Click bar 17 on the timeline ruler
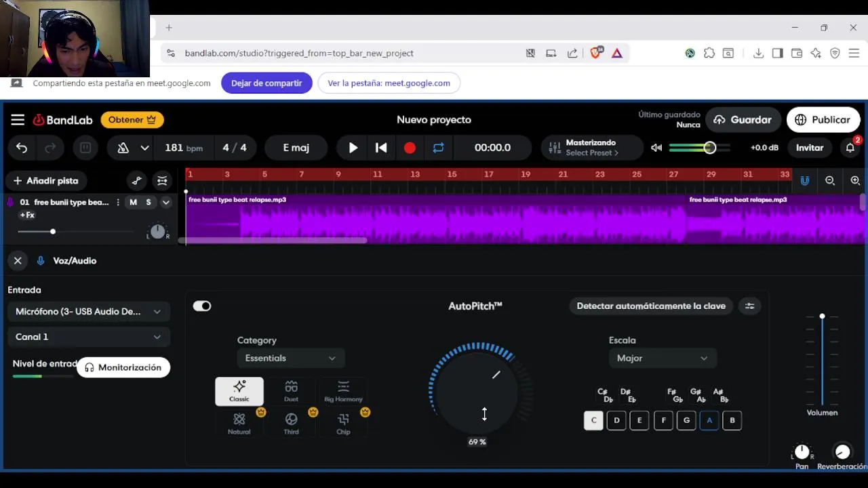868x488 pixels. click(x=488, y=175)
